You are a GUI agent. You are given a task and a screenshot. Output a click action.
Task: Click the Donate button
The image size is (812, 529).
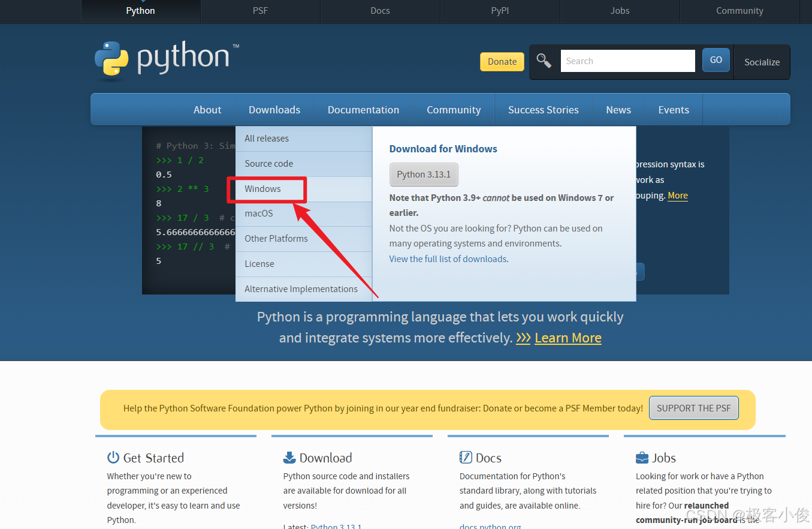(x=502, y=62)
